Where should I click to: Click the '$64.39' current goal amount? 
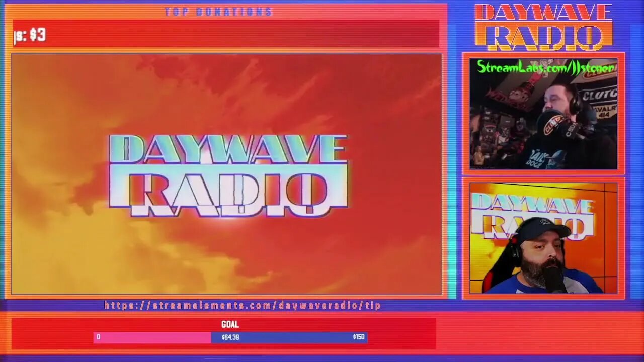click(x=230, y=337)
